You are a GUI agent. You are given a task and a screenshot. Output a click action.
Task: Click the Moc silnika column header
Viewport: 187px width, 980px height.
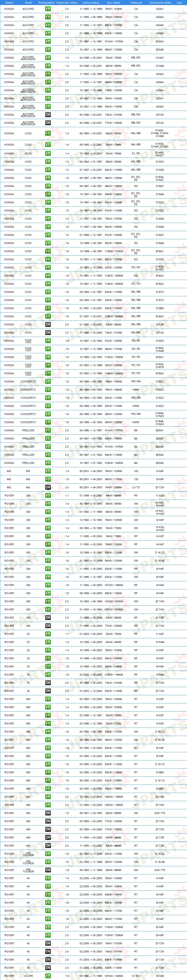(113, 2)
